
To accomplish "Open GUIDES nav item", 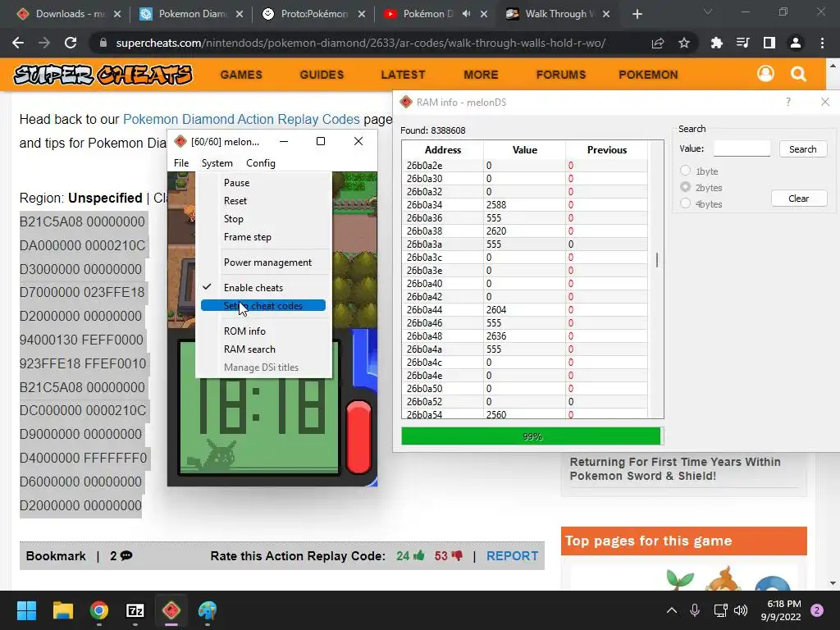I will coord(322,75).
